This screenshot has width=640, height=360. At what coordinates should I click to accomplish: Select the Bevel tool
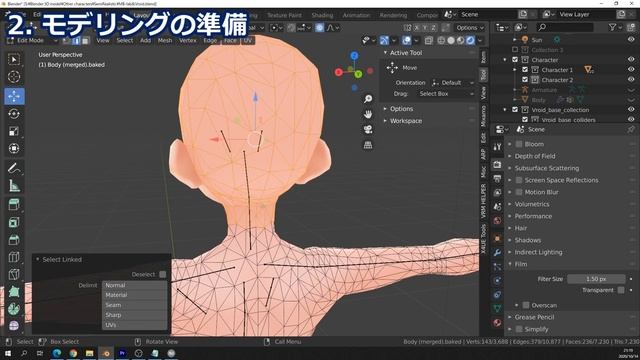coord(14,240)
